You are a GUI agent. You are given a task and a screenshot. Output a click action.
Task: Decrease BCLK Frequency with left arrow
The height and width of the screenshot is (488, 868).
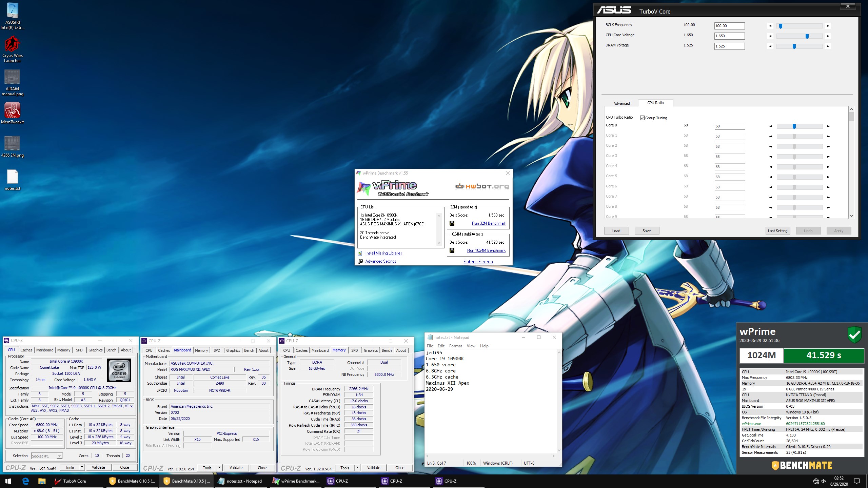coord(770,26)
